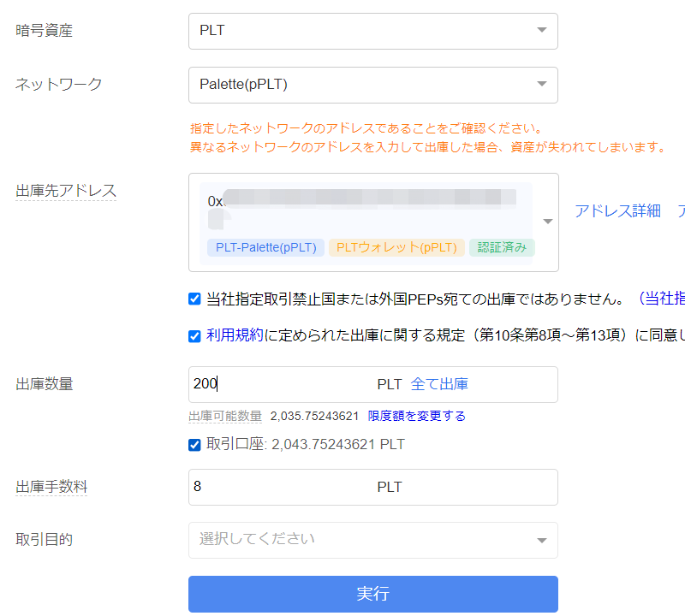This screenshot has height=616, width=685.
Task: Uncheck the 当社指定取引禁止国 PEPs confirmation checkbox
Action: tap(194, 299)
